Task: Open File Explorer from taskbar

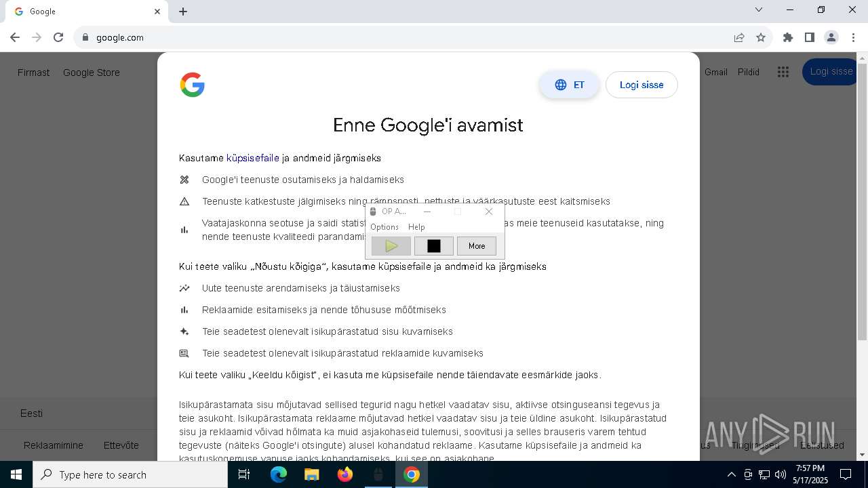Action: [311, 474]
